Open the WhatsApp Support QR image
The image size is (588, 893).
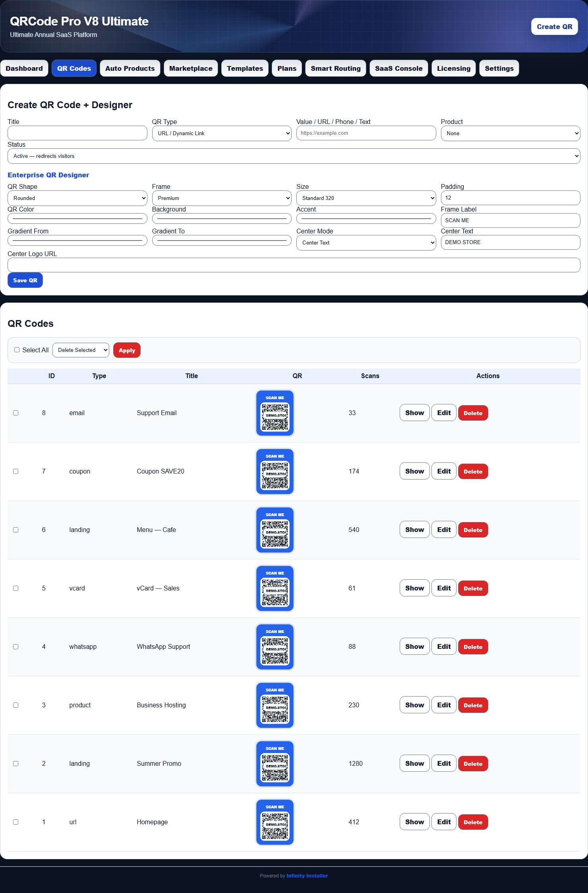275,647
